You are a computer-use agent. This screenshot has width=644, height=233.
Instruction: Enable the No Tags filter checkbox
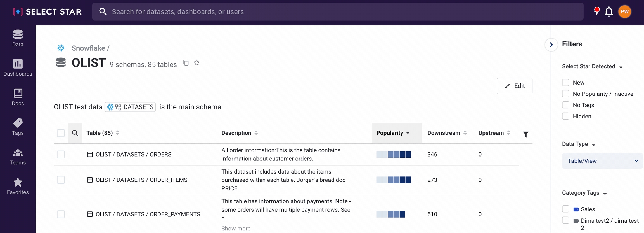pos(565,105)
